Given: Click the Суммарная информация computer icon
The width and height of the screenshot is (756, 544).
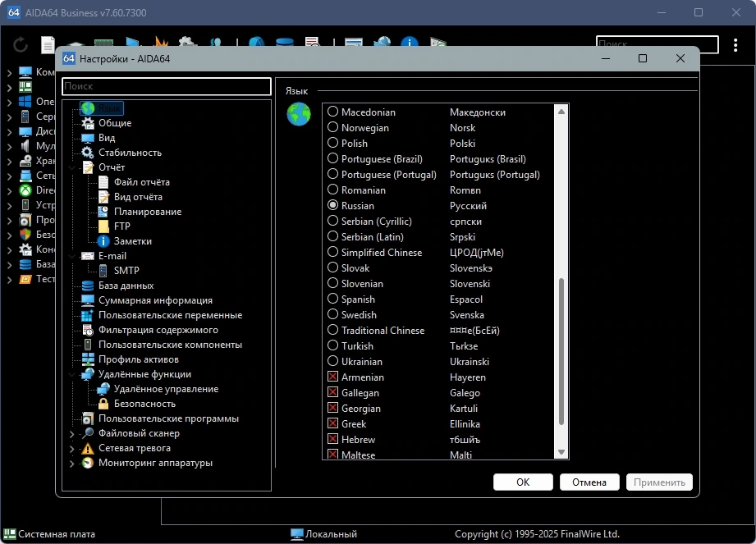Looking at the screenshot, I should click(88, 300).
